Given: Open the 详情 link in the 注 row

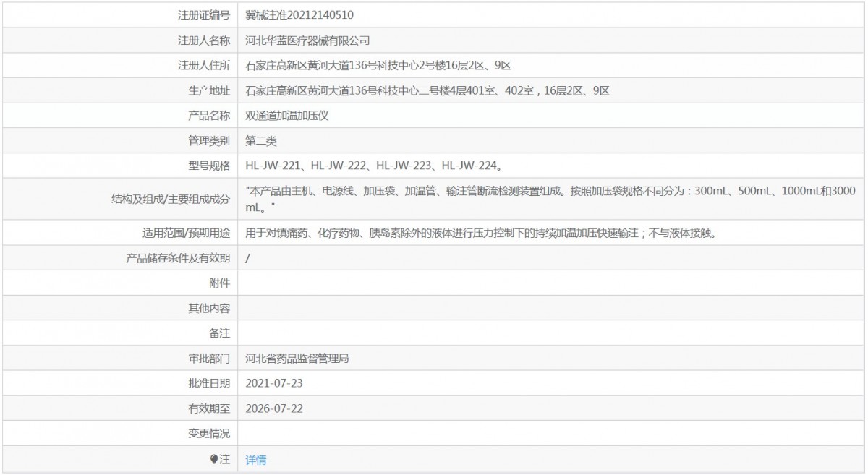Looking at the screenshot, I should coord(256,460).
